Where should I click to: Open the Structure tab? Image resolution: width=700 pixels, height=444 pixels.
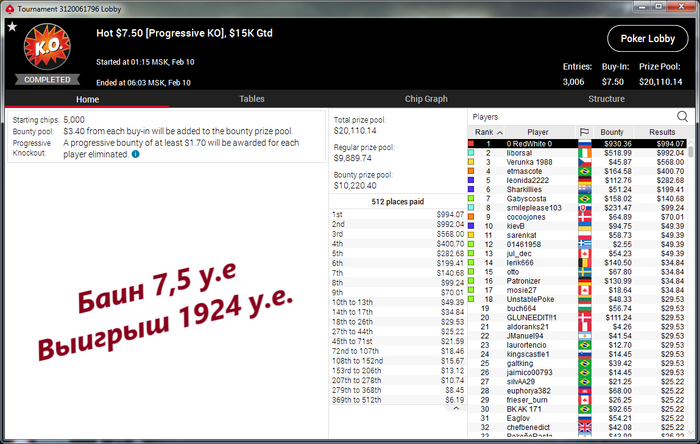tap(606, 99)
